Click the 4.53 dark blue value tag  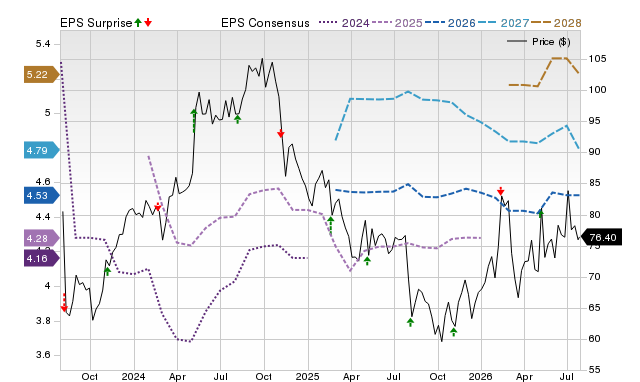point(41,195)
